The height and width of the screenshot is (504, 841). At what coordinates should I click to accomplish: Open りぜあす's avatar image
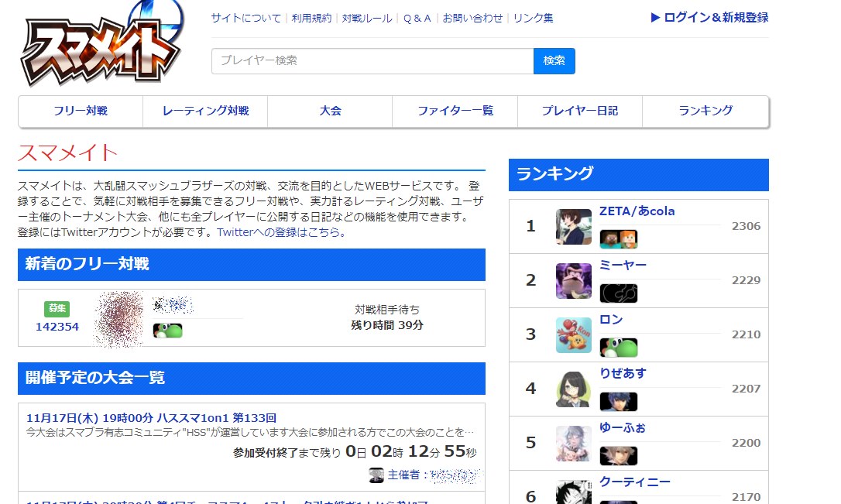point(573,389)
